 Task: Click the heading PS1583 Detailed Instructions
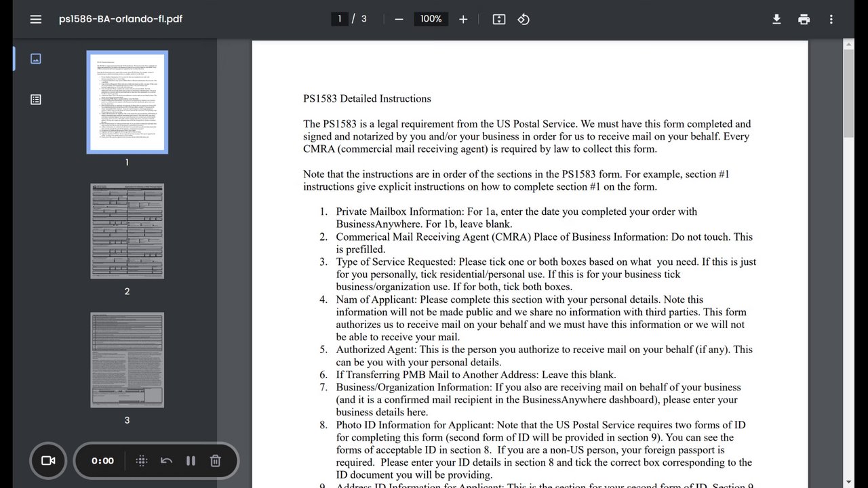367,99
